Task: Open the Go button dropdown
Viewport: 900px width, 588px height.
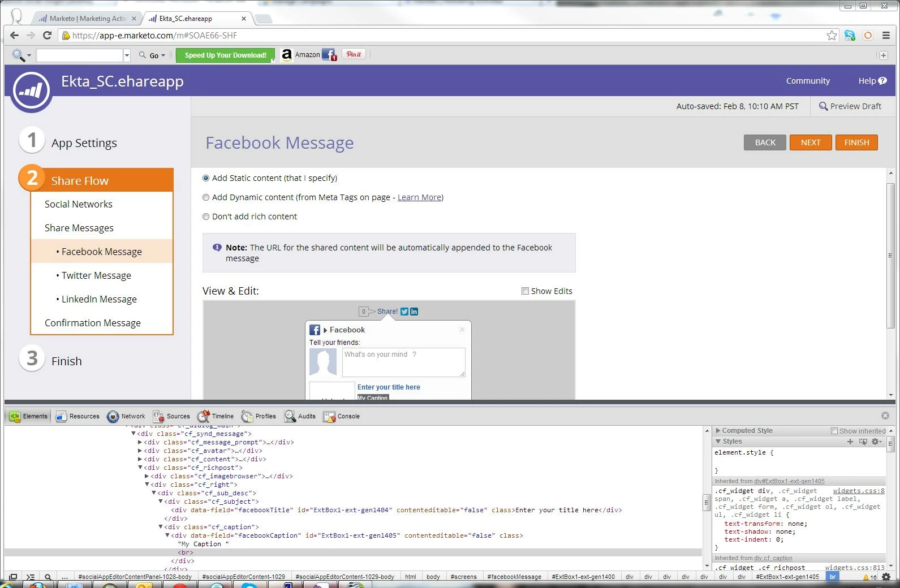Action: point(163,55)
